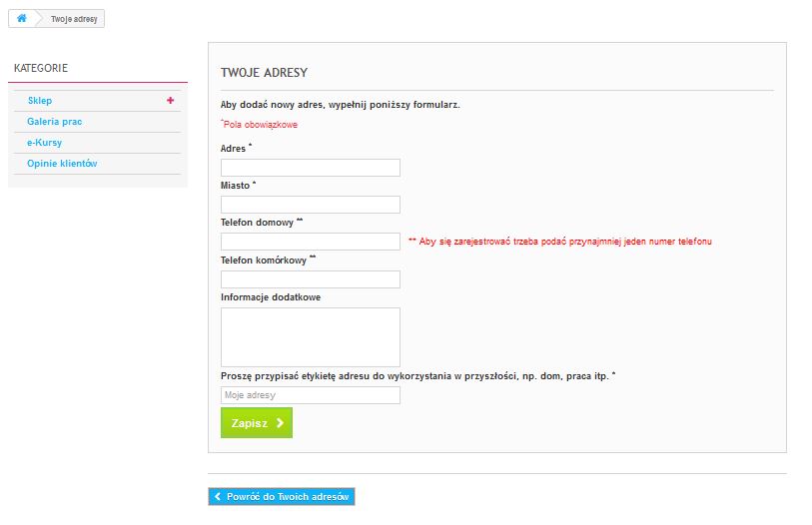This screenshot has height=525, width=812.
Task: Click Powrót do Twoich adresów button
Action: 282,496
